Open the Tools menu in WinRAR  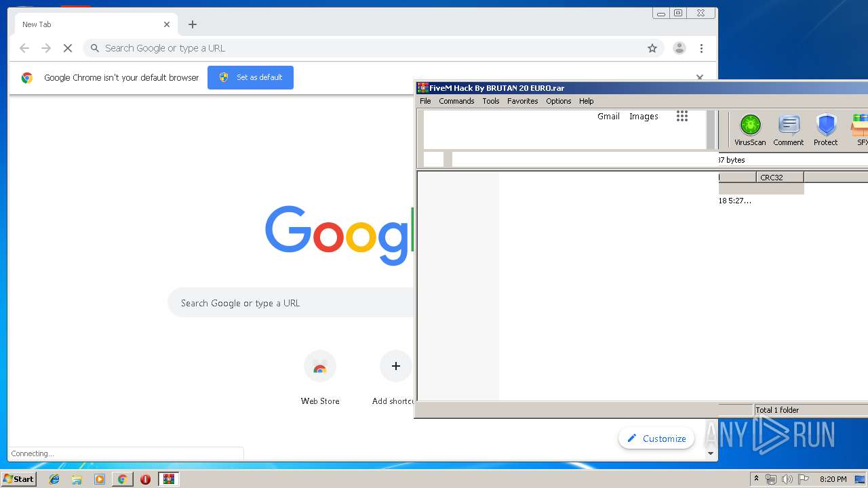[x=490, y=101]
